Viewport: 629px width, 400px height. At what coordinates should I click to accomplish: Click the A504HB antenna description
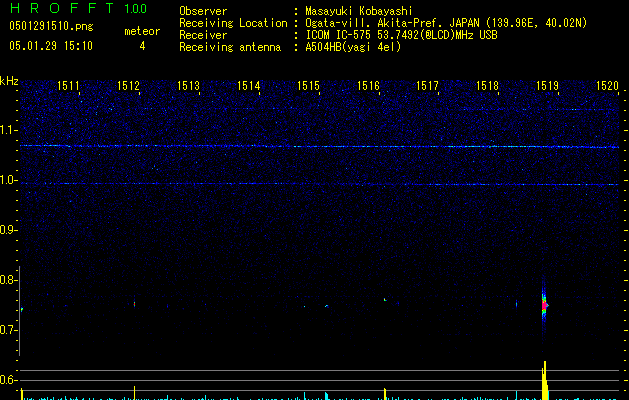point(353,47)
